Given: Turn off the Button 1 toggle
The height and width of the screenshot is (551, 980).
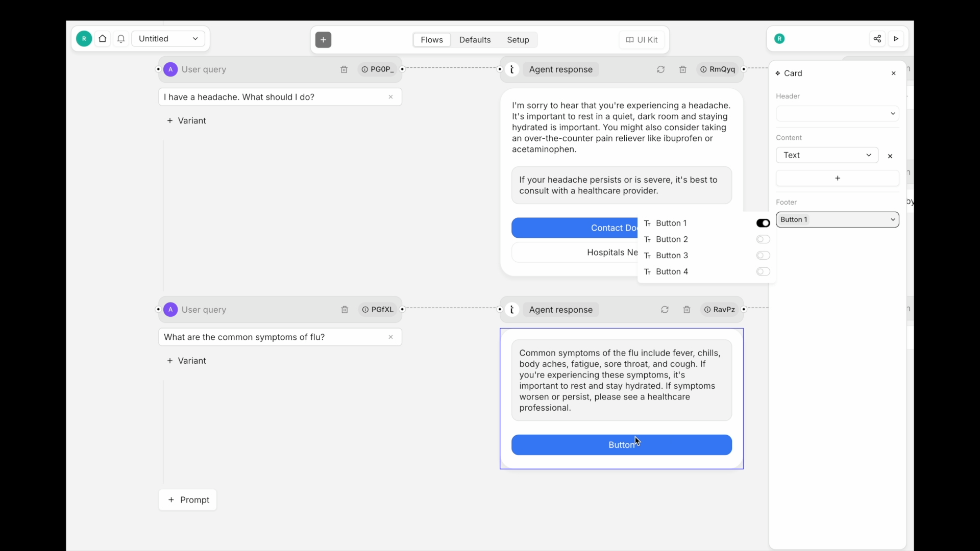Looking at the screenshot, I should click(x=763, y=223).
